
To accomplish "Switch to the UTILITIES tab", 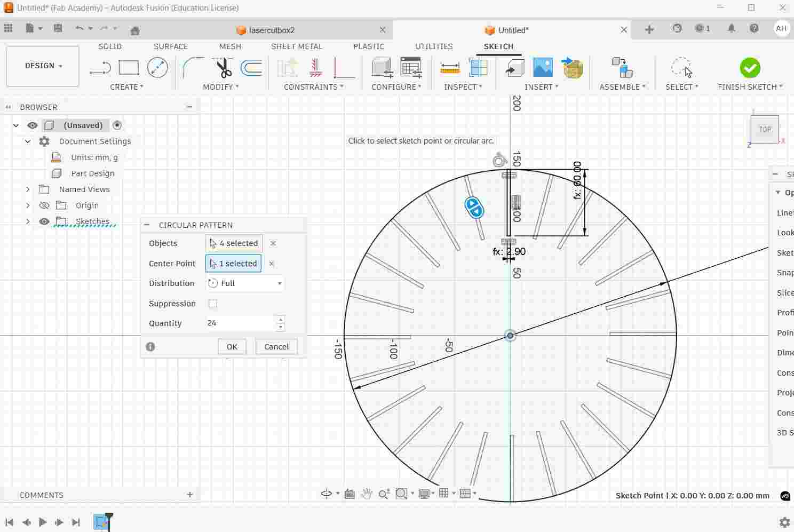I will click(434, 46).
